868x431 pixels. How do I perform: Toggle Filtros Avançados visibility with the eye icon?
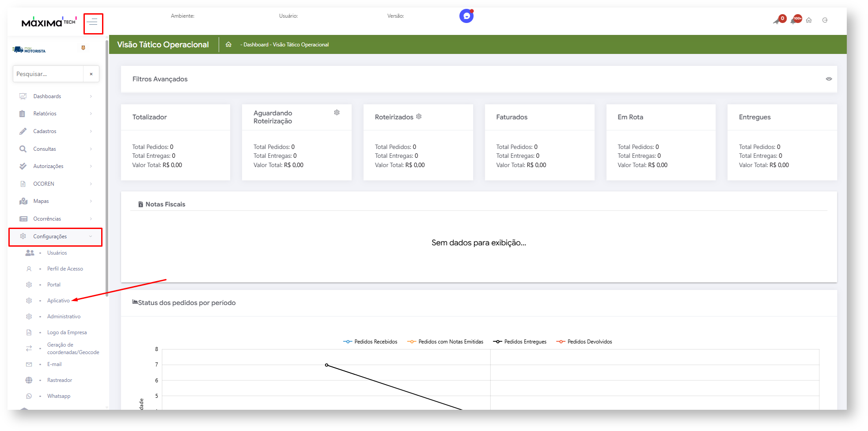click(829, 79)
